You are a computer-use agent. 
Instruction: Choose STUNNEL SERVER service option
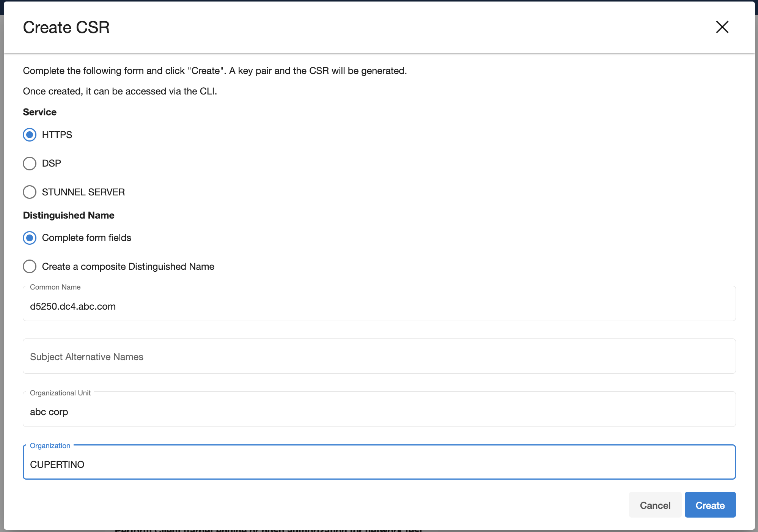pyautogui.click(x=30, y=192)
